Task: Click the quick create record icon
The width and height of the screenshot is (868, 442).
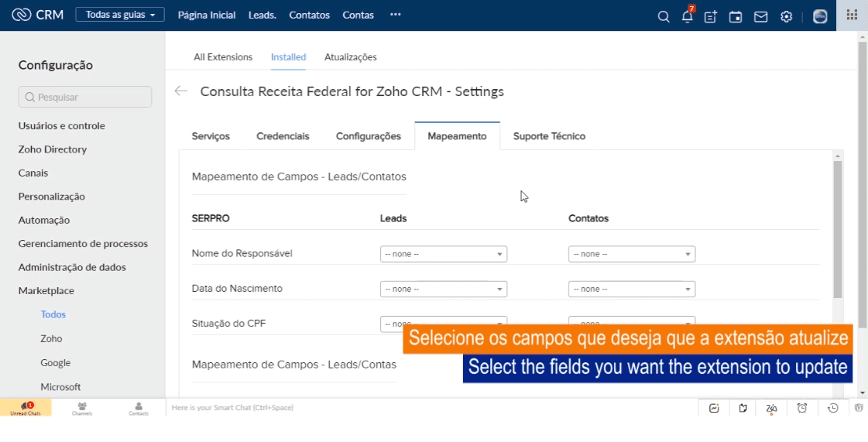Action: point(710,16)
